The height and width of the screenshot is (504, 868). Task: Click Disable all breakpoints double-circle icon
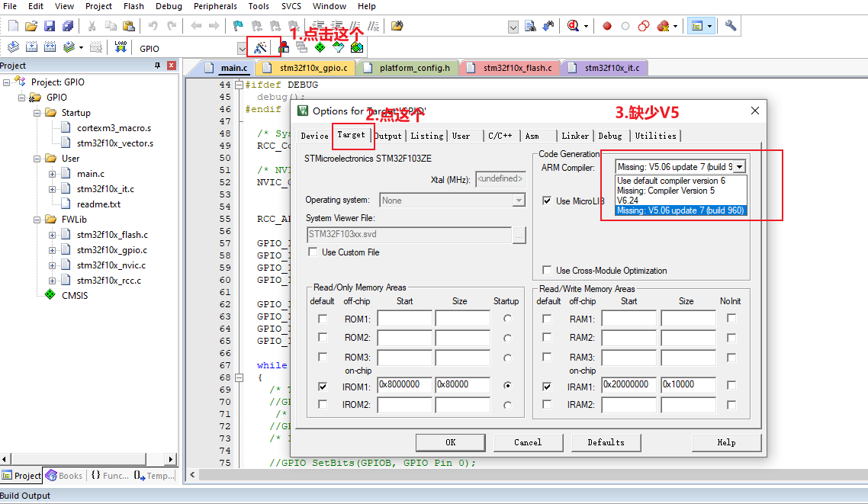click(x=644, y=26)
